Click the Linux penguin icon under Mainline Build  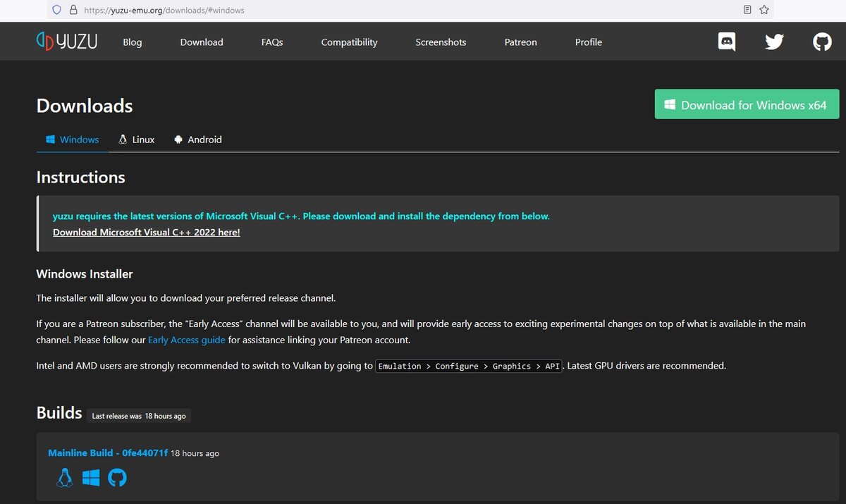pos(65,478)
